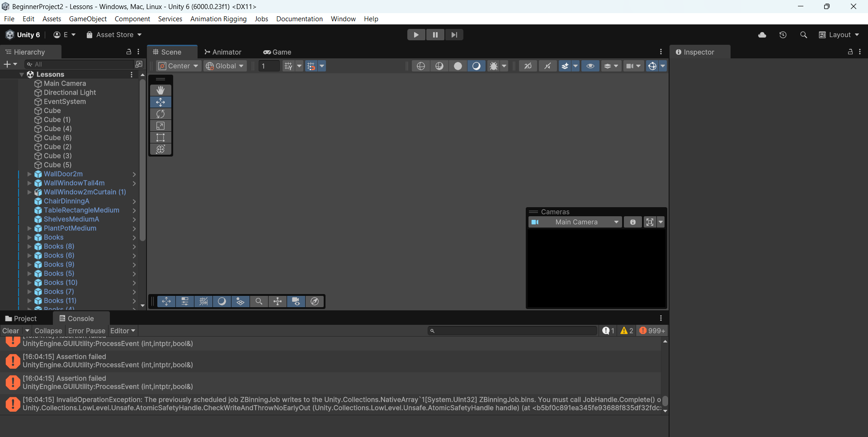This screenshot has width=868, height=437.
Task: Click the compass navigation icon in Scene overlay
Action: (314, 301)
